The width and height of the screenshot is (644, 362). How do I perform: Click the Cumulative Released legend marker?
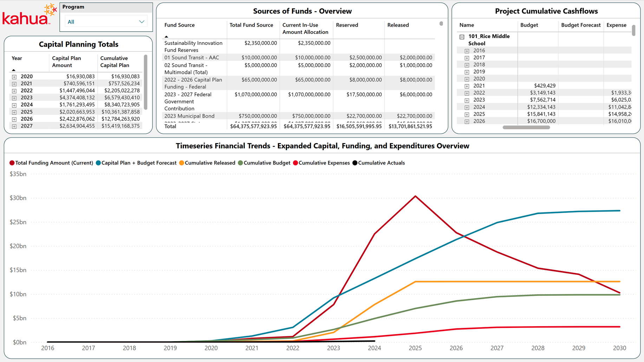182,163
